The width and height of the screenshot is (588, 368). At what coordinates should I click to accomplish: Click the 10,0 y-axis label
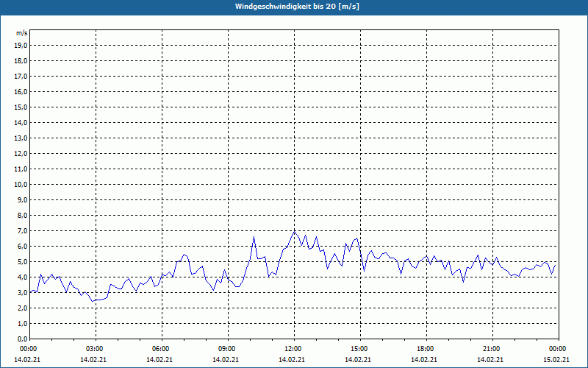click(x=21, y=185)
